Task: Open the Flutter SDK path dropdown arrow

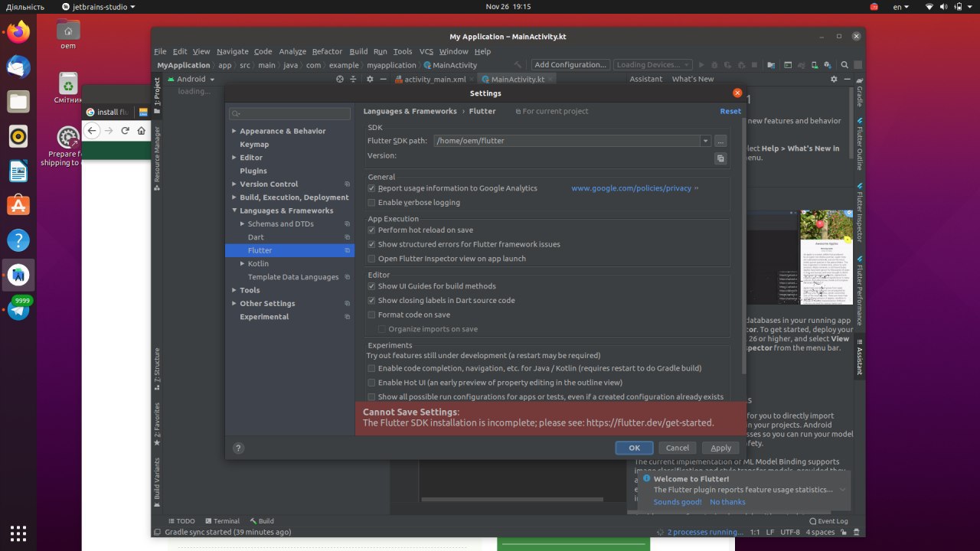Action: (x=705, y=141)
